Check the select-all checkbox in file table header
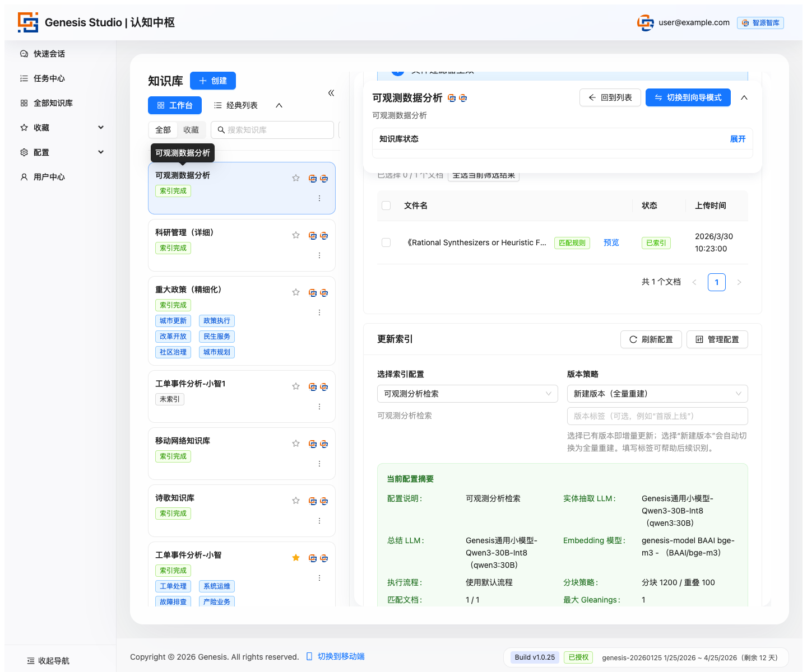Image resolution: width=807 pixels, height=672 pixels. tap(386, 206)
